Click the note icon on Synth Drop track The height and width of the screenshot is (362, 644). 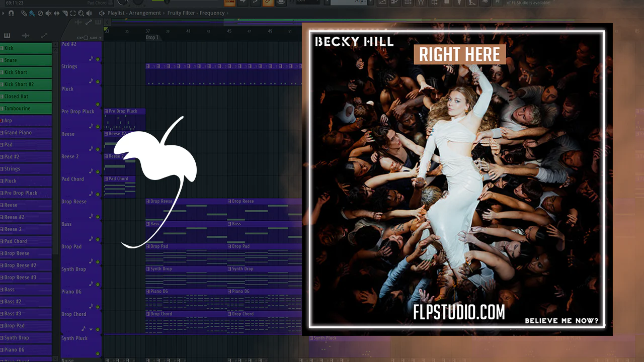91,284
